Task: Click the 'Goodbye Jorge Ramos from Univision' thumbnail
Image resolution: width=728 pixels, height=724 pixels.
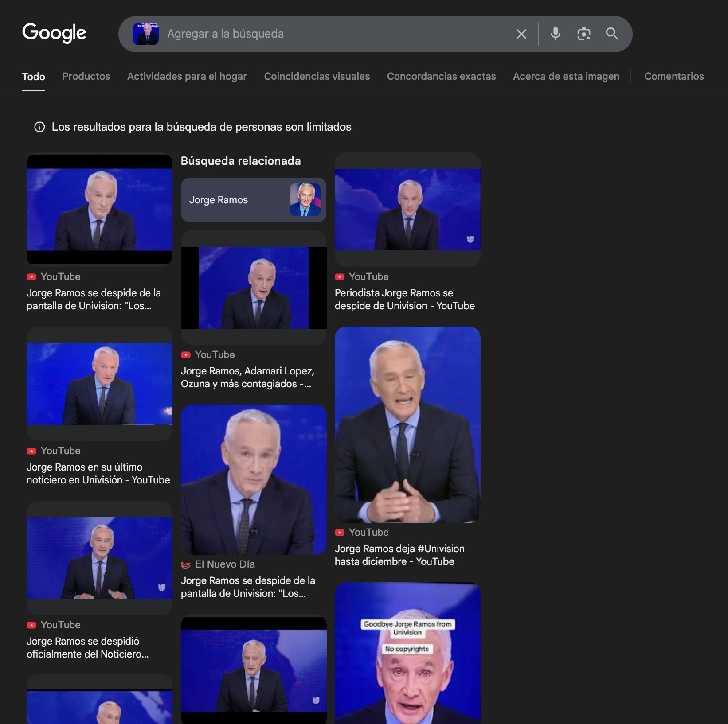Action: click(407, 653)
